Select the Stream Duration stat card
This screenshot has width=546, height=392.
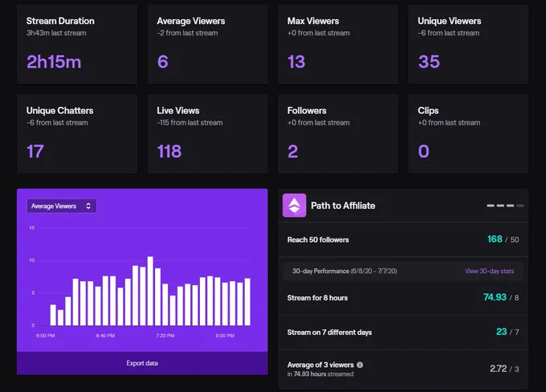coord(77,44)
